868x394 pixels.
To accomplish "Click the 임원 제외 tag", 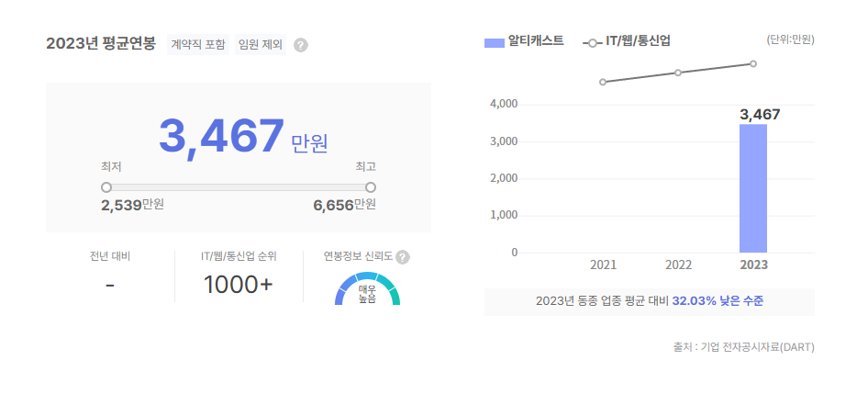I will click(x=261, y=44).
